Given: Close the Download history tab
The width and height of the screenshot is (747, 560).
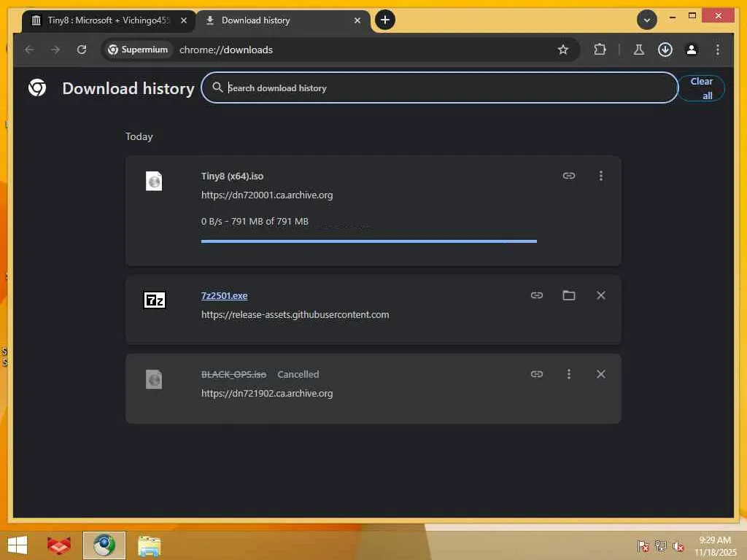Looking at the screenshot, I should 357,20.
